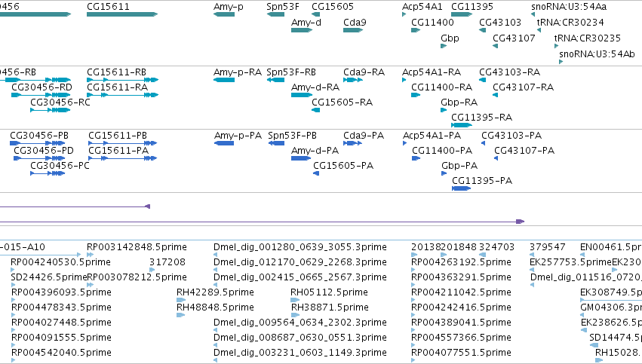Image resolution: width=642 pixels, height=364 pixels.
Task: Select CDS feature CG11395-PA
Action: [462, 188]
